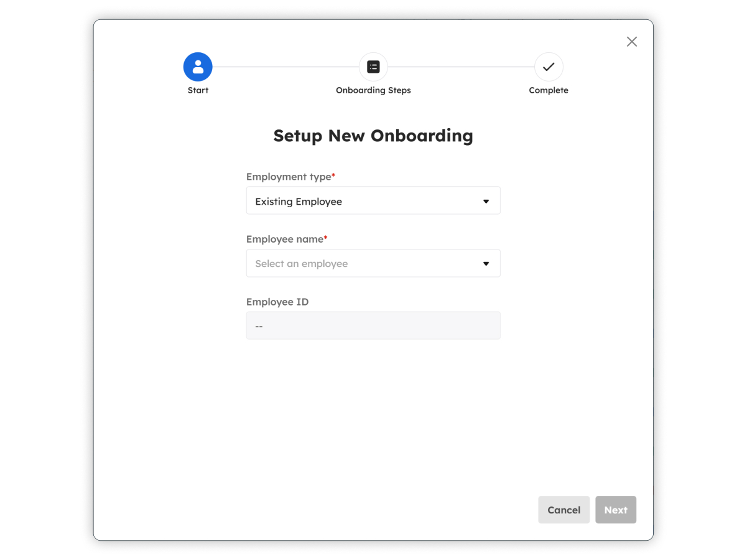Click the Start step person icon
Viewport: 747px width, 560px height.
point(198,67)
